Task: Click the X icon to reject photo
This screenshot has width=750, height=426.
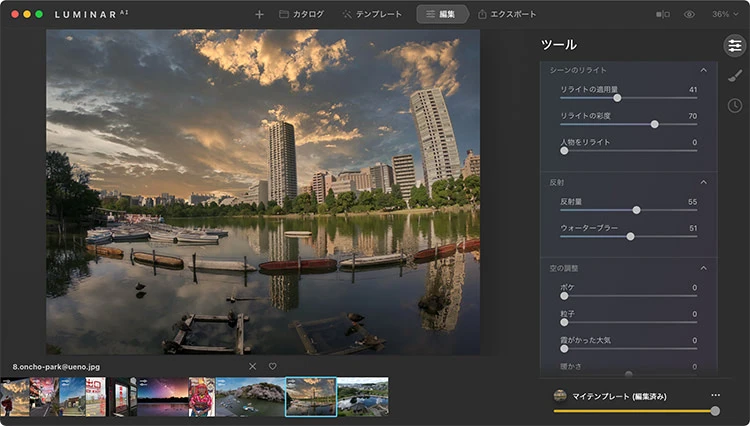Action: pyautogui.click(x=252, y=366)
